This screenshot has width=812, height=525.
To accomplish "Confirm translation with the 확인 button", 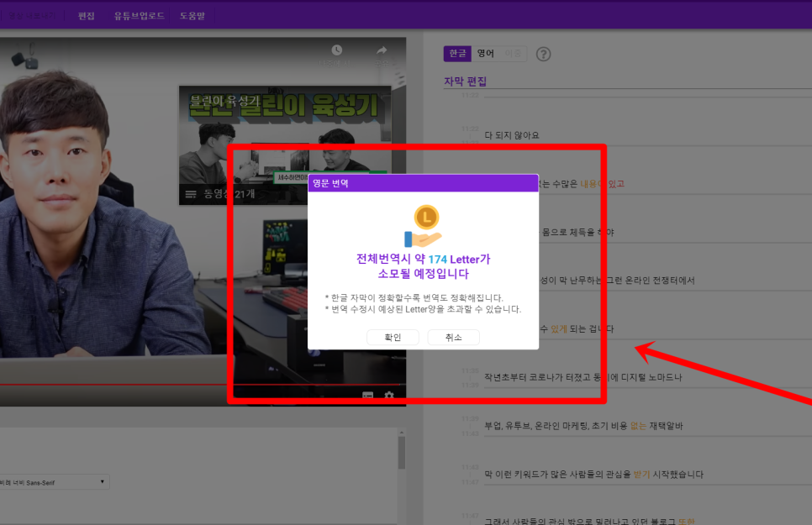I will point(393,338).
